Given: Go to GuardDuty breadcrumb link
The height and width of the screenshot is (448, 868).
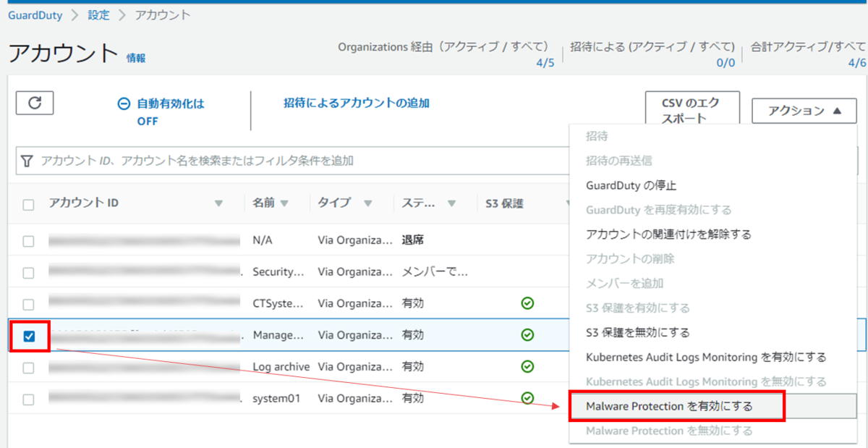Looking at the screenshot, I should pos(35,14).
